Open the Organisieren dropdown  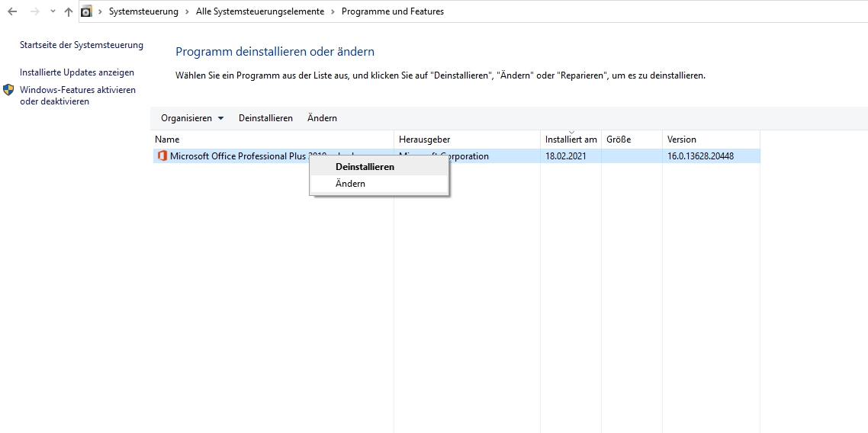tap(192, 118)
